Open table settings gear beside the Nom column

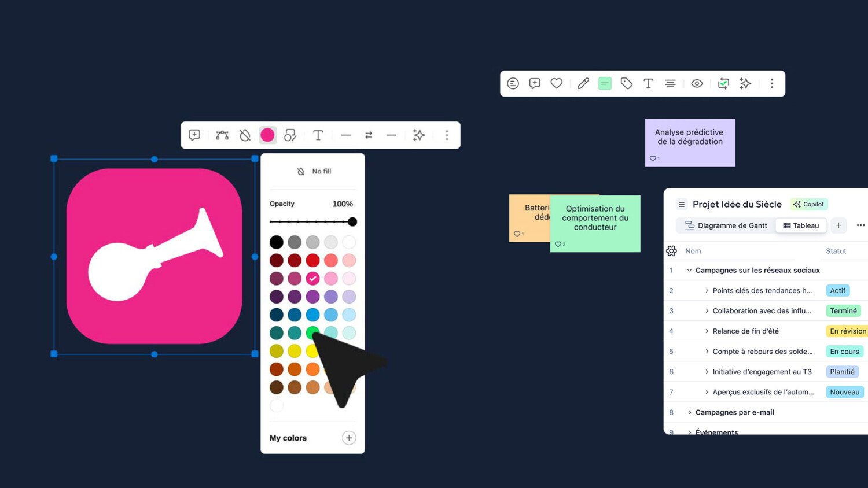pyautogui.click(x=671, y=251)
